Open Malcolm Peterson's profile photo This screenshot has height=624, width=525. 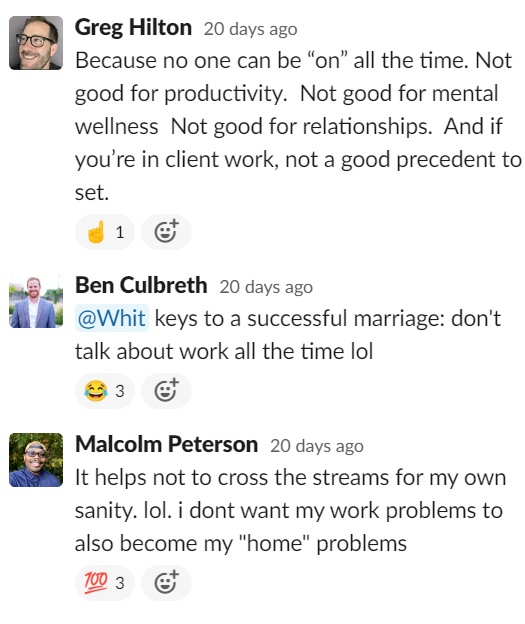[x=36, y=460]
